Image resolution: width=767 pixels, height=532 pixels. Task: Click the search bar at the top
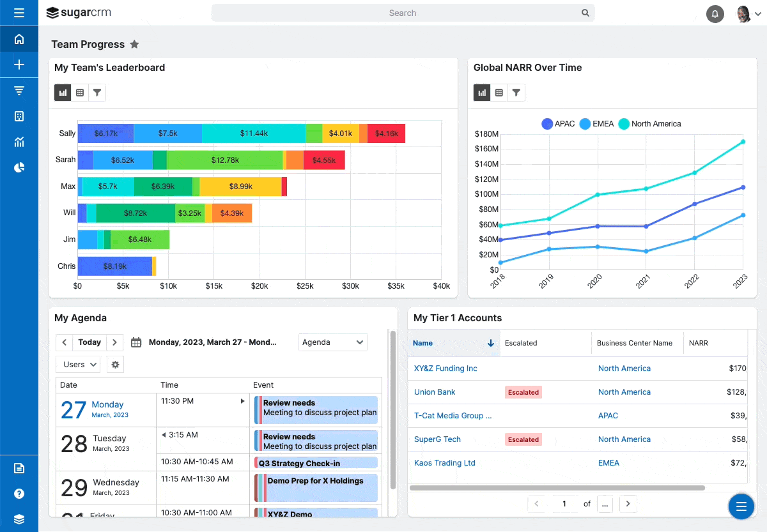point(403,13)
